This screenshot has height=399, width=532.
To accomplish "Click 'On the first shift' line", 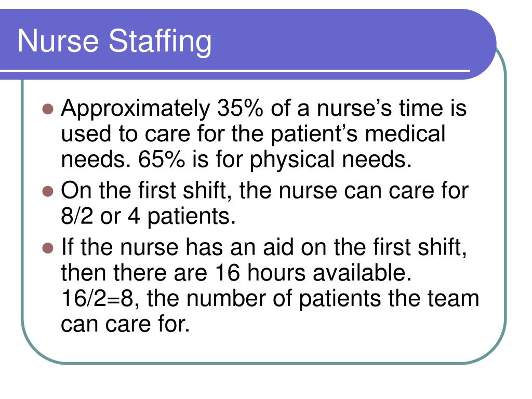I will 264,191.
